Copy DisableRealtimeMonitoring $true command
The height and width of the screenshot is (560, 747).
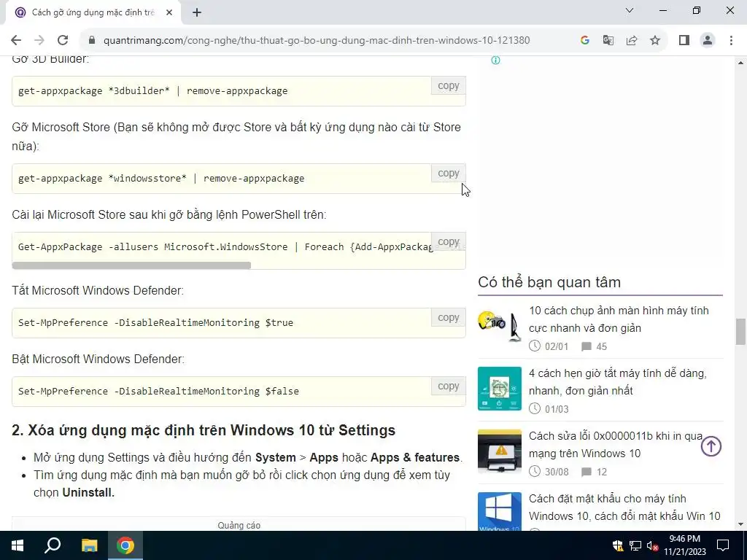coord(449,318)
